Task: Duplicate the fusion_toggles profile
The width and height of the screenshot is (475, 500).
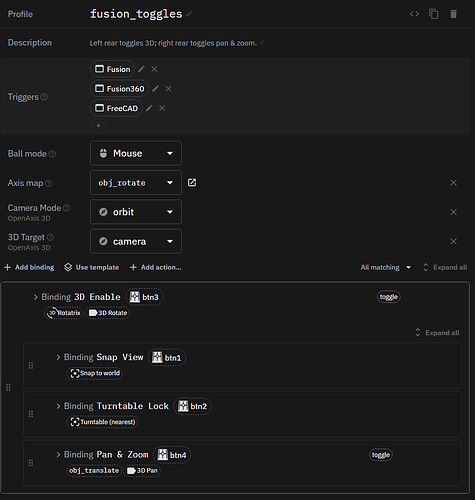Action: pyautogui.click(x=434, y=14)
